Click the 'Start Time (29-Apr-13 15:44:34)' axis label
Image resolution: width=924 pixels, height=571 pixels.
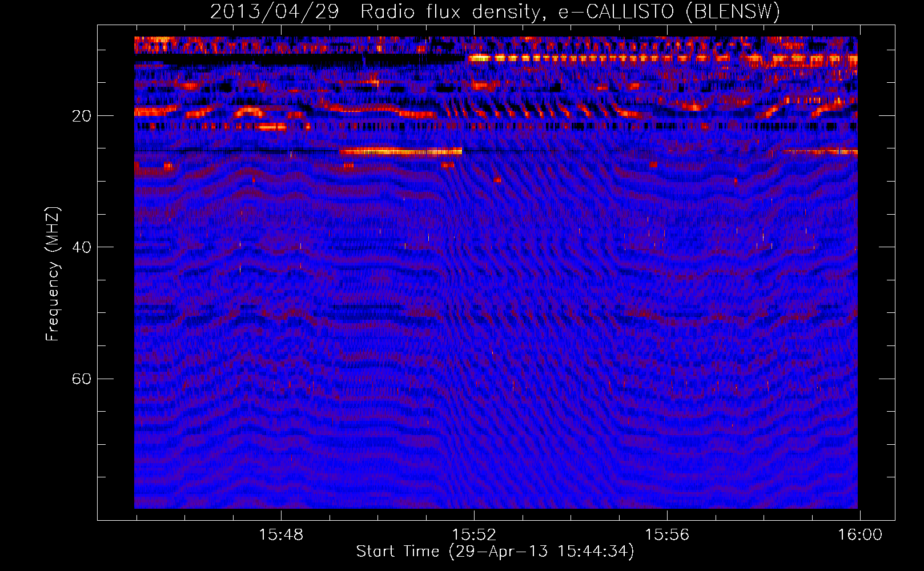[x=495, y=552]
